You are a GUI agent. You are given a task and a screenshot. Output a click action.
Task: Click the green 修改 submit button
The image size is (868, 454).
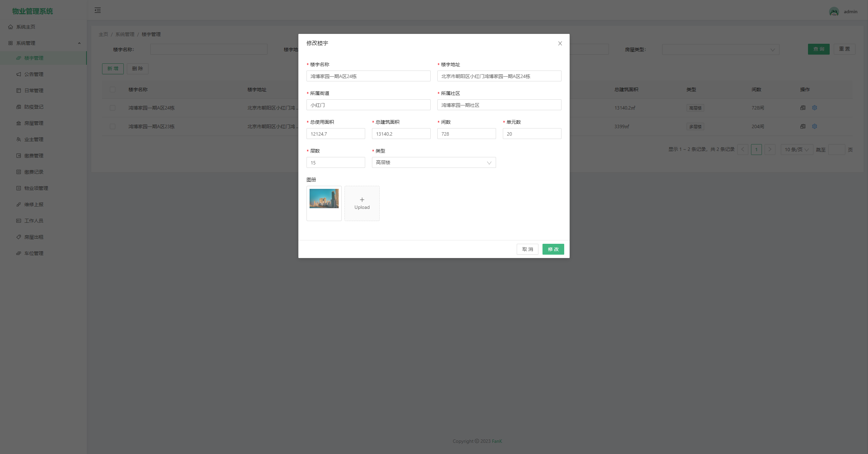tap(553, 249)
